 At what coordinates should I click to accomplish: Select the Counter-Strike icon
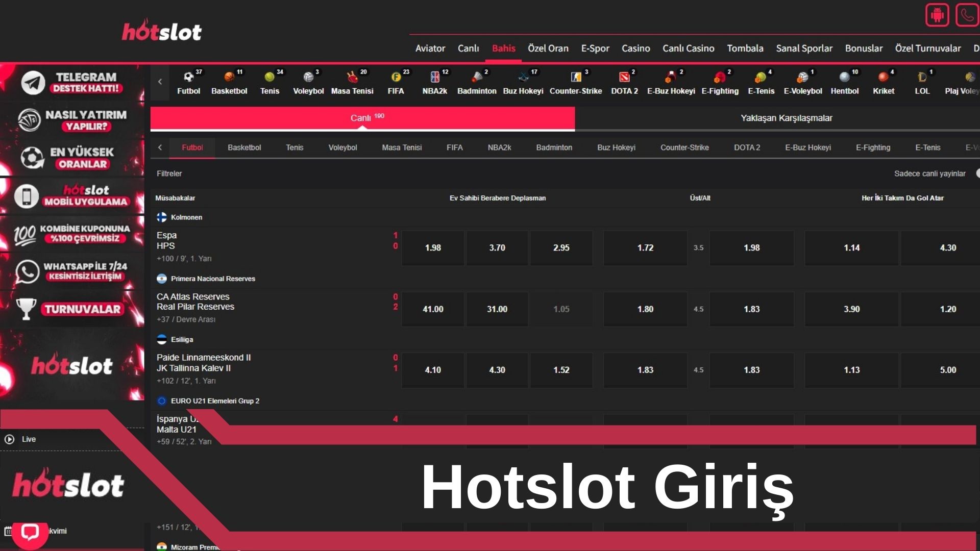coord(576,77)
